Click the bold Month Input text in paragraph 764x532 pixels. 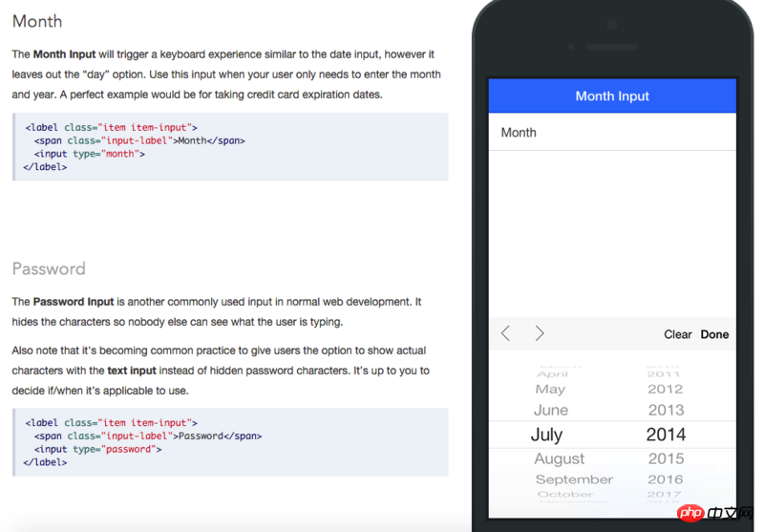tap(64, 54)
